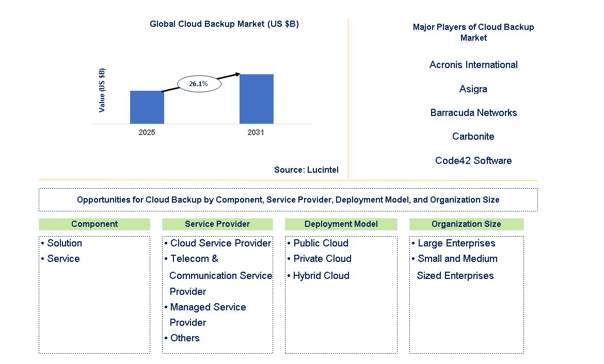Click the Major Players of Cloud Backup Market heading

pyautogui.click(x=473, y=32)
